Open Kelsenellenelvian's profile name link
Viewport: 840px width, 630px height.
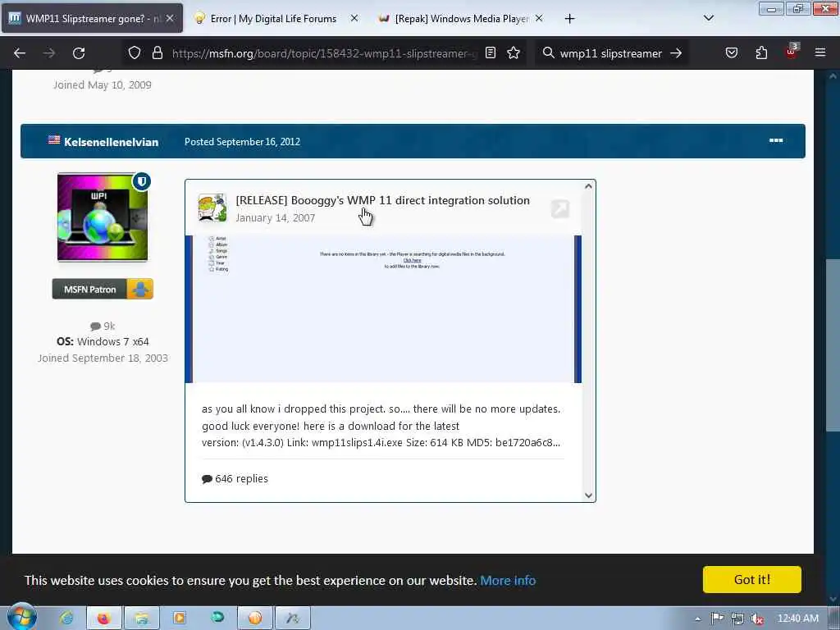tap(111, 142)
